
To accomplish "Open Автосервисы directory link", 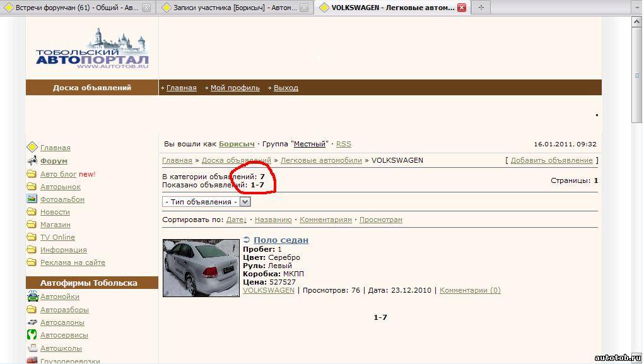I will [64, 335].
